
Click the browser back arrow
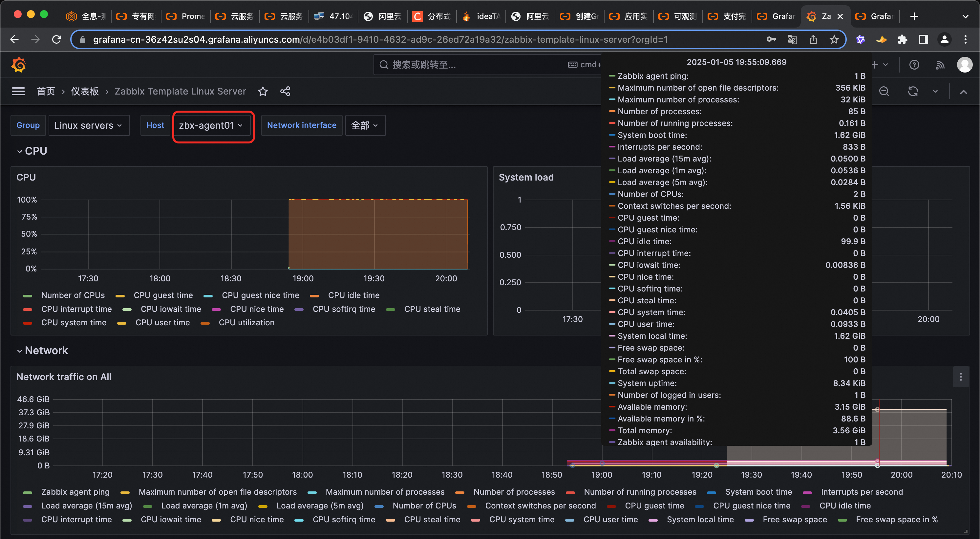point(14,39)
